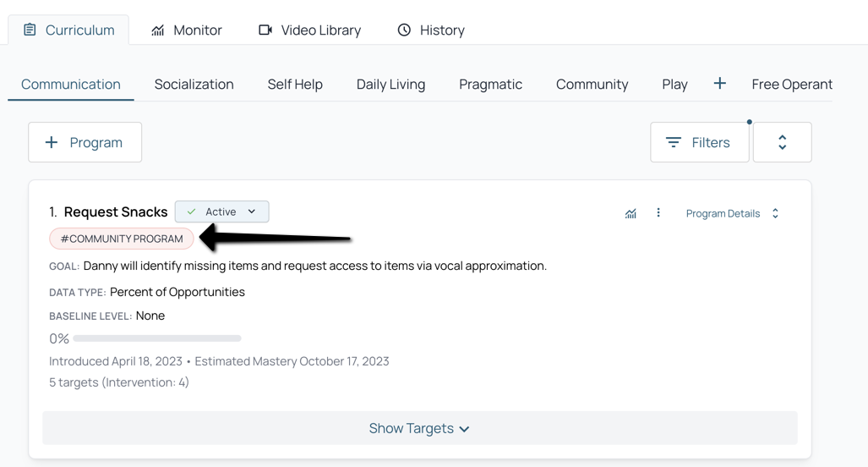Click the camera icon on Video Library tab
The width and height of the screenshot is (868, 467).
point(265,30)
